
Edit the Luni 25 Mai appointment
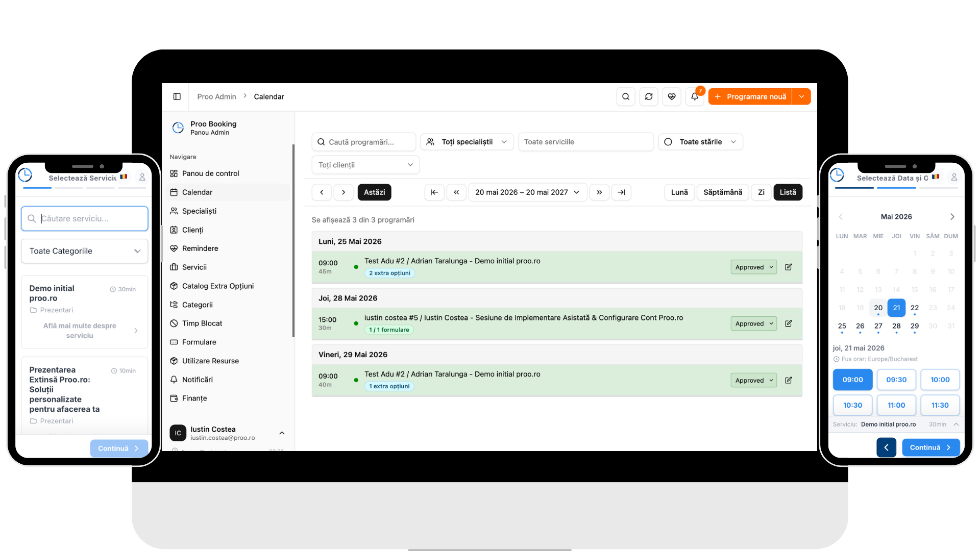click(789, 267)
